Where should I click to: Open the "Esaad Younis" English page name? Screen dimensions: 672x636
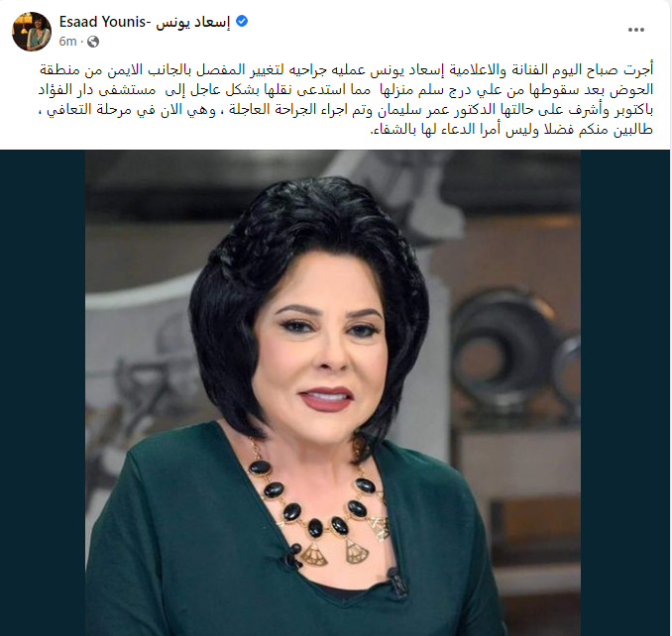tap(103, 22)
